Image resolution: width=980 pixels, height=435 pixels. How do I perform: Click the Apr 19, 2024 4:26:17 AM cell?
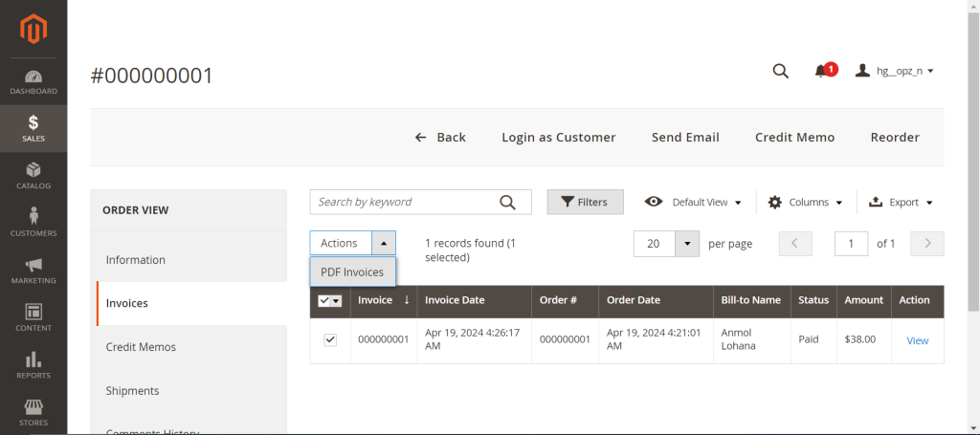(x=475, y=340)
